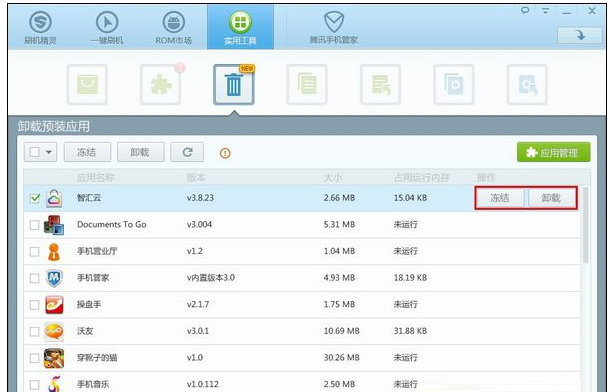Viewport: 608px width, 392px height.
Task: Expand the select-all checkbox dropdown arrow
Action: [49, 152]
